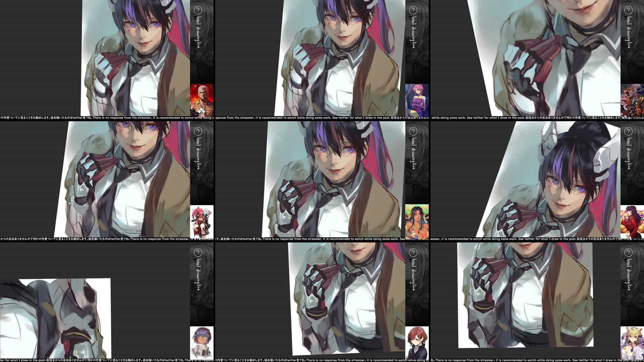Select the red-haired girl on white background thumbnail
This screenshot has width=644, height=362.
pyautogui.click(x=202, y=221)
